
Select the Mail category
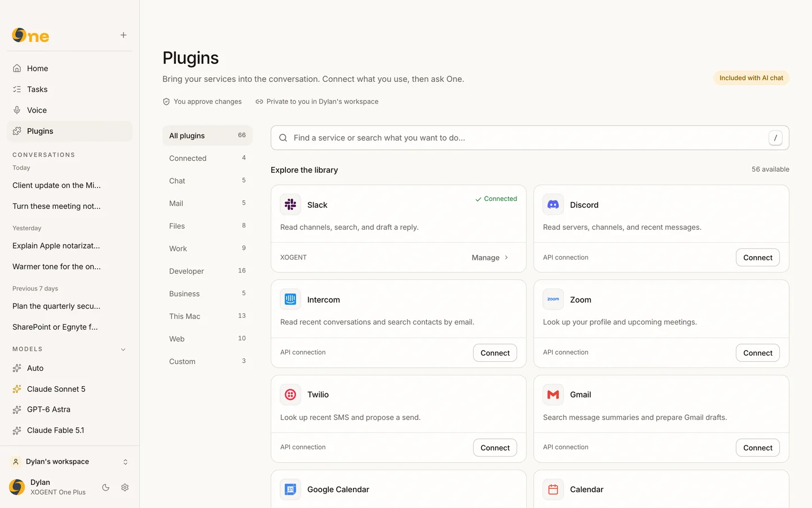(x=207, y=203)
